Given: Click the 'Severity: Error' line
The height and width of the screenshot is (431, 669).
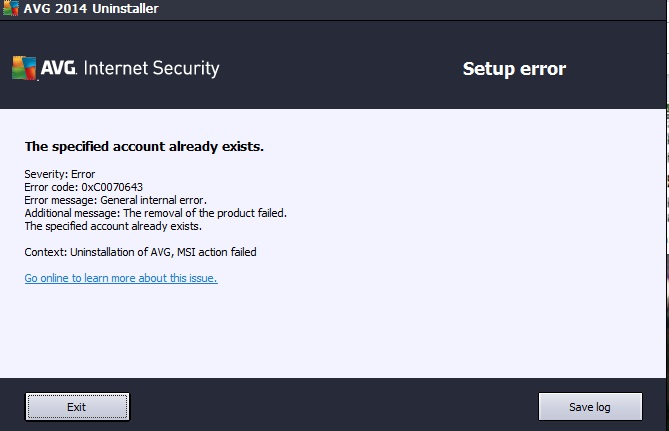Looking at the screenshot, I should (60, 174).
